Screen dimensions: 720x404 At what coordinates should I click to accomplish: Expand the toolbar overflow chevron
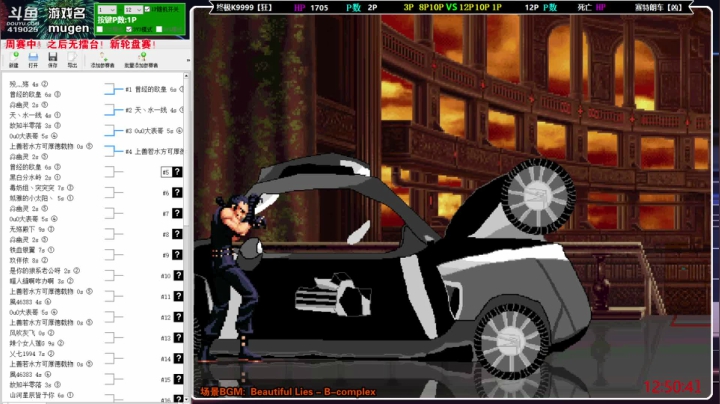[x=188, y=60]
